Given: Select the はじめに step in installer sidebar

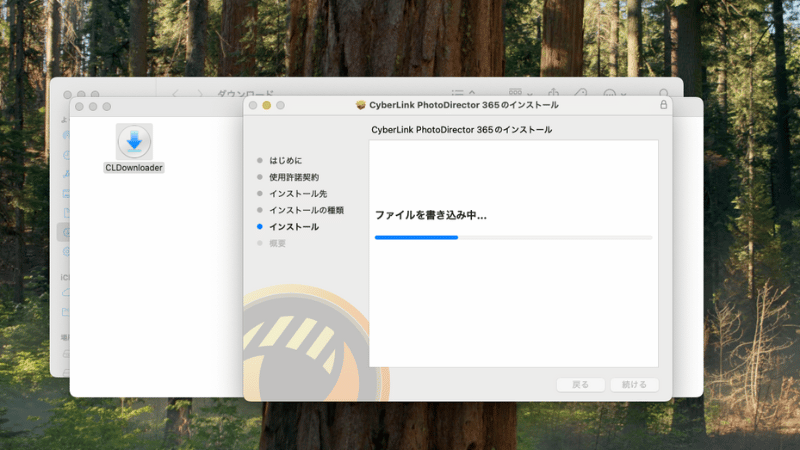Looking at the screenshot, I should pos(285,160).
